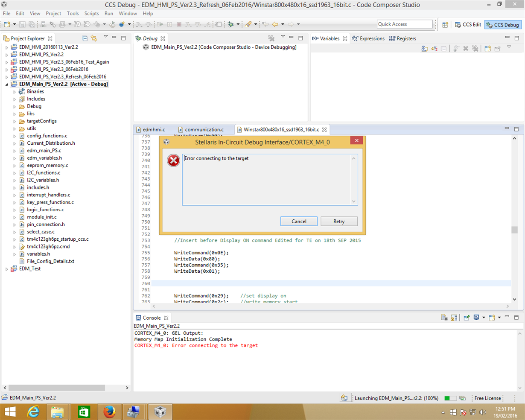Click Collapse All in Project Explorer
This screenshot has width=525, height=420.
(85, 38)
